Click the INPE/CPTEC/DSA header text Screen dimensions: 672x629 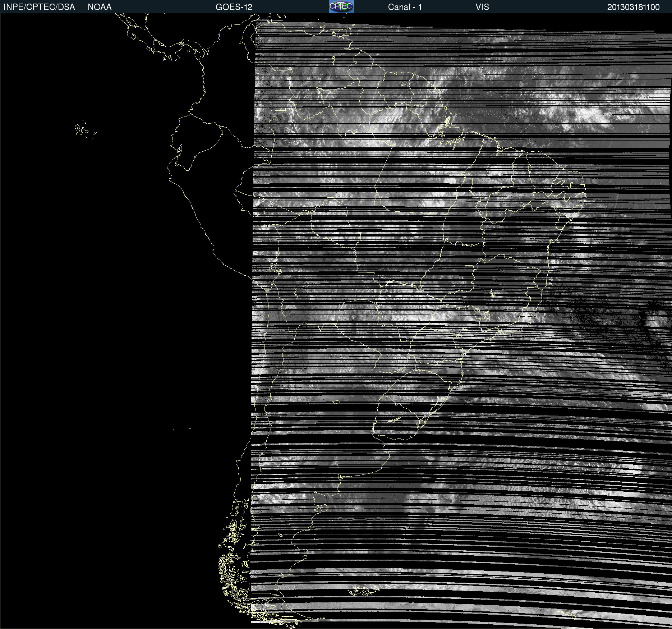coord(39,7)
